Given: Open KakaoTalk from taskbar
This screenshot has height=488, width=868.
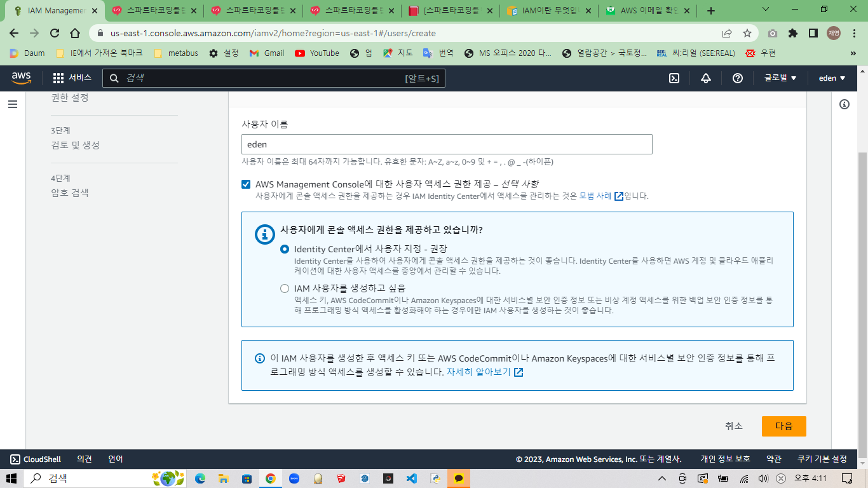Looking at the screenshot, I should coord(459,478).
